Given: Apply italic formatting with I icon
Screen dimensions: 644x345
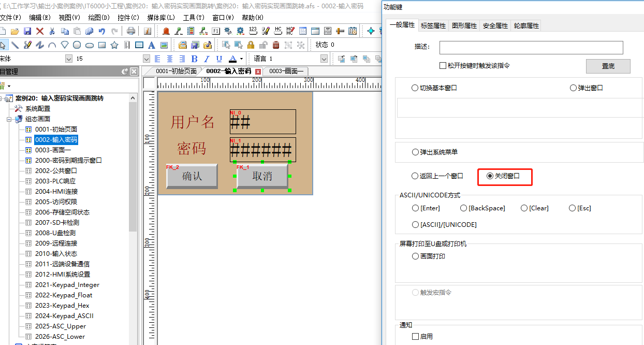Looking at the screenshot, I should 207,59.
